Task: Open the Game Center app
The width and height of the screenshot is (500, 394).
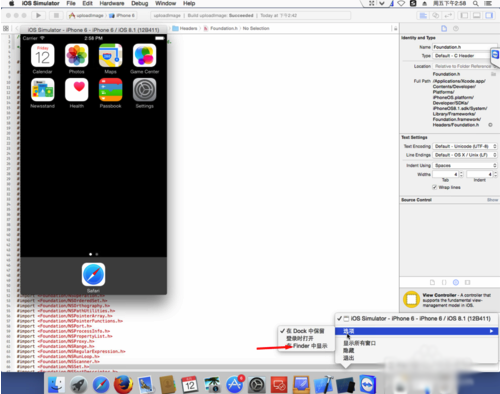Action: click(x=144, y=55)
